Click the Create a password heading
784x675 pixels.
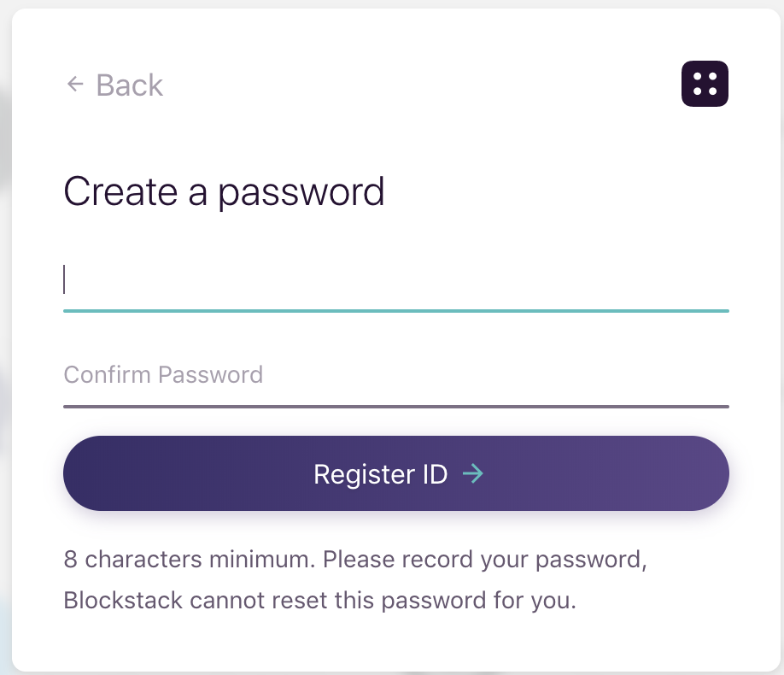[224, 191]
